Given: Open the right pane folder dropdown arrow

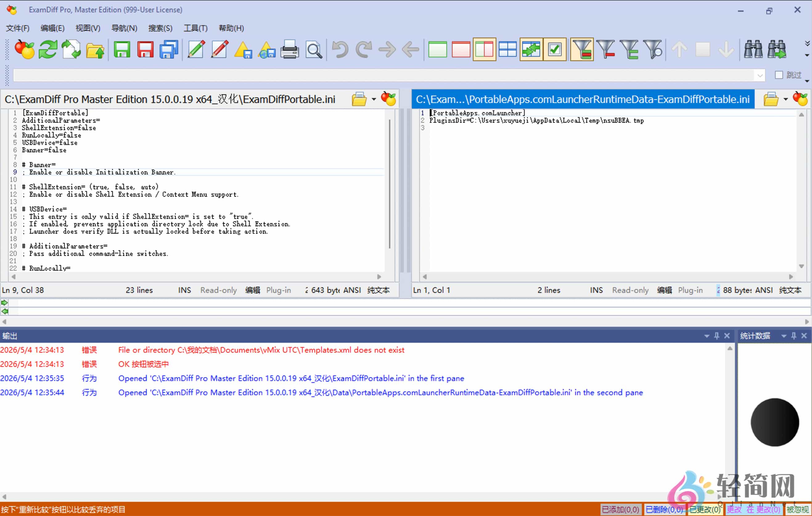Looking at the screenshot, I should coord(786,99).
